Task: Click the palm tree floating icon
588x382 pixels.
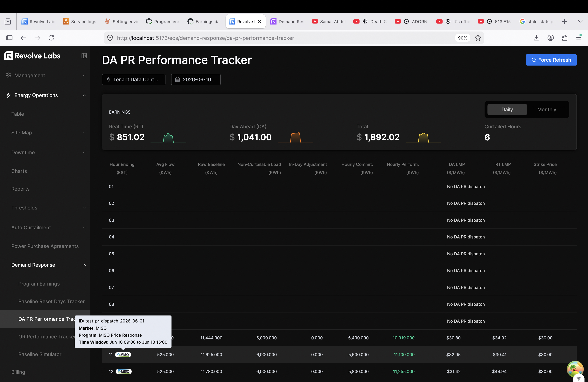Action: tap(575, 369)
